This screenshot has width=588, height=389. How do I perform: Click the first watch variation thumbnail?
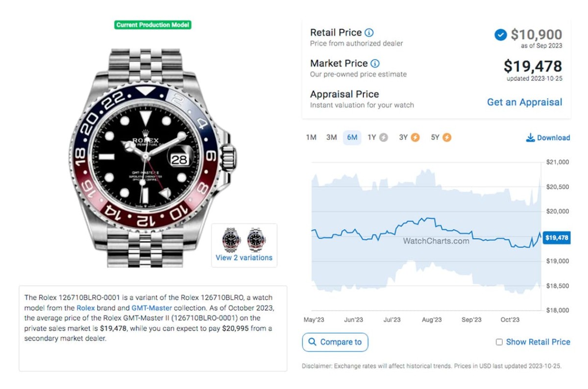tap(231, 240)
